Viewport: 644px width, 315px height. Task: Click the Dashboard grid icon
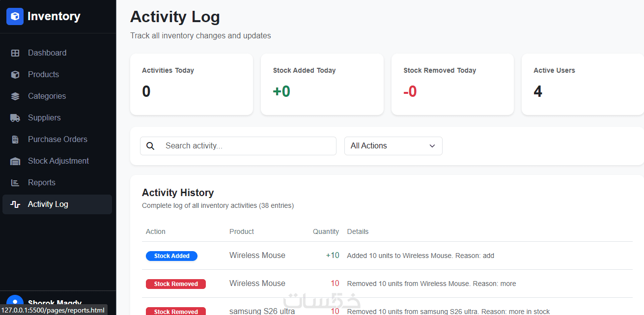[x=15, y=53]
